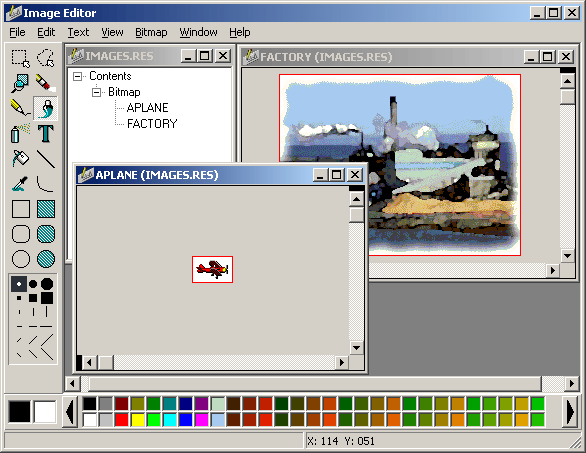The image size is (586, 453).
Task: Open the File menu
Action: click(17, 33)
